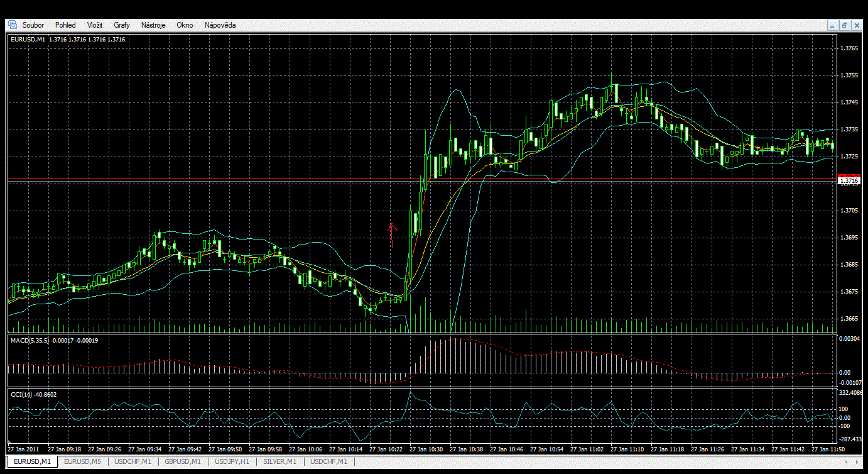Open the Okno menu
Screen dimensions: 868x474
[x=185, y=25]
